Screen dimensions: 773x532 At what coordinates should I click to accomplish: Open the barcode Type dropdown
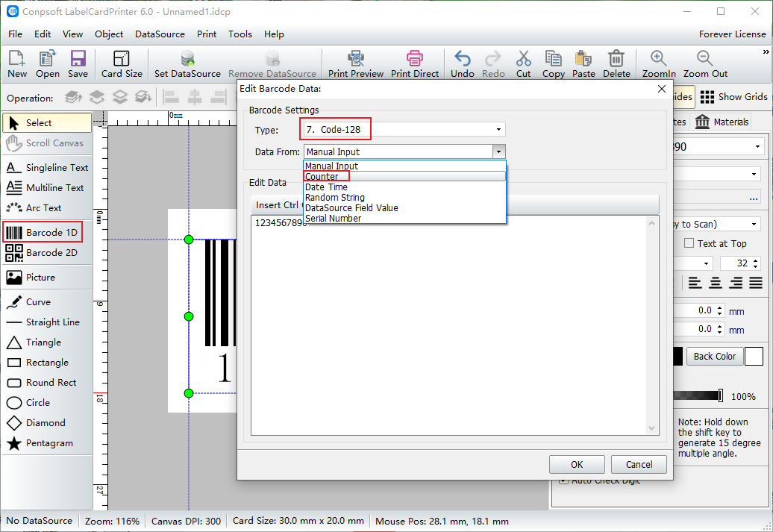[x=498, y=130]
